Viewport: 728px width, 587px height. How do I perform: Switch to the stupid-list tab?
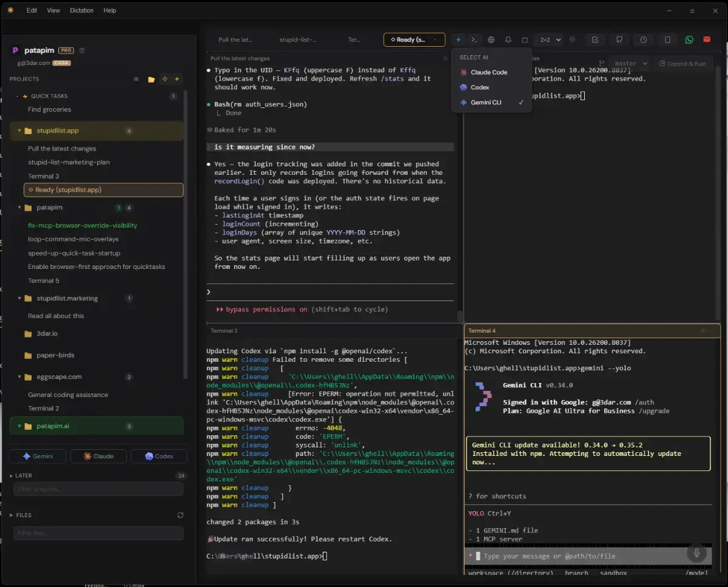[298, 40]
